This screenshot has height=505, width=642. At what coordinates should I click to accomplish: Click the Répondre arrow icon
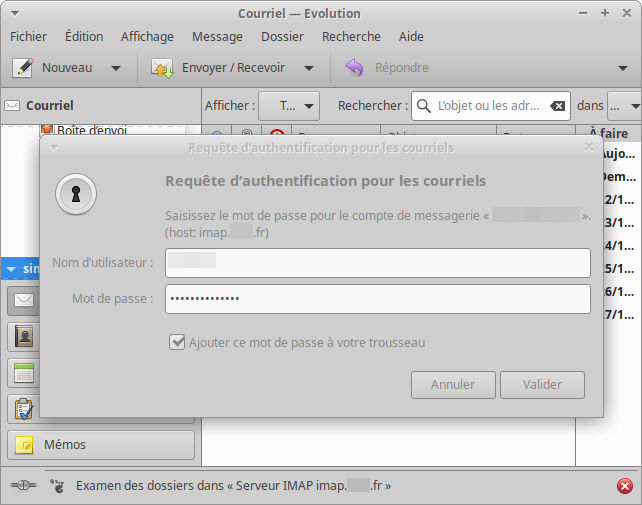[x=354, y=68]
